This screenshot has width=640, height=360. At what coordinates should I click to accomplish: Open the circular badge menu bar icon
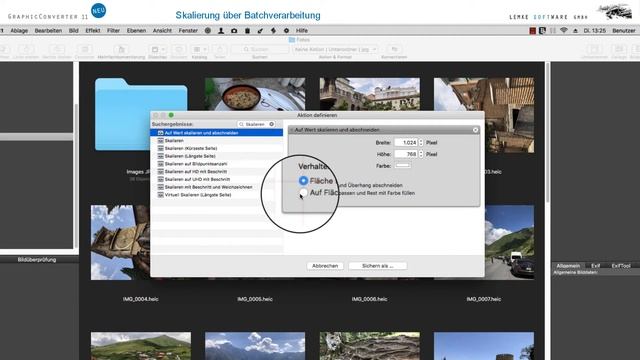click(x=208, y=31)
